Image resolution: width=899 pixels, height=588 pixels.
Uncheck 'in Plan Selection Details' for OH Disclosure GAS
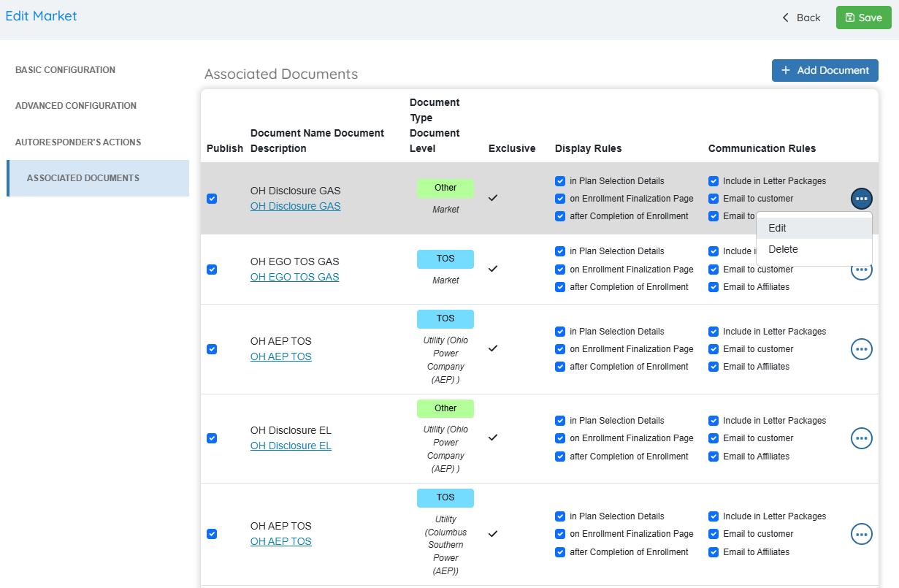coord(560,181)
